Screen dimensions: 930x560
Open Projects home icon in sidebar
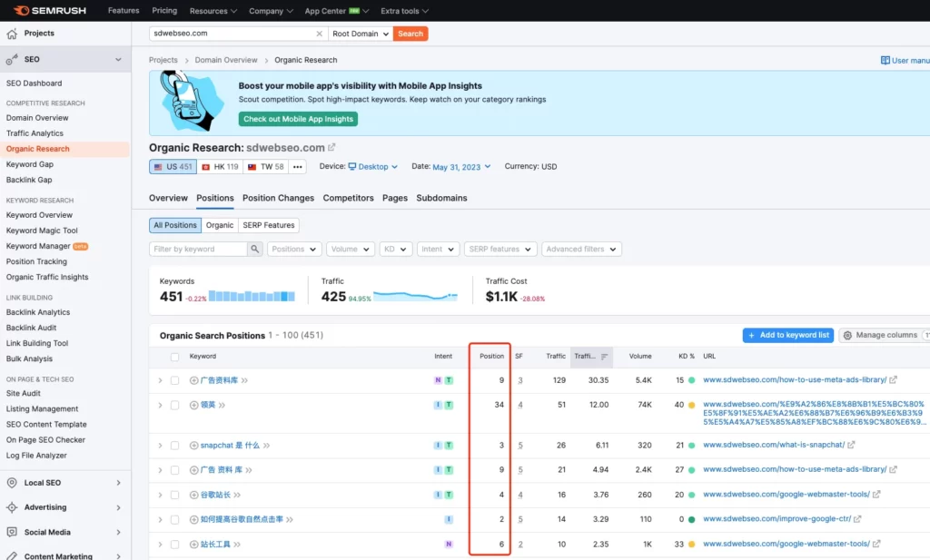coord(12,34)
